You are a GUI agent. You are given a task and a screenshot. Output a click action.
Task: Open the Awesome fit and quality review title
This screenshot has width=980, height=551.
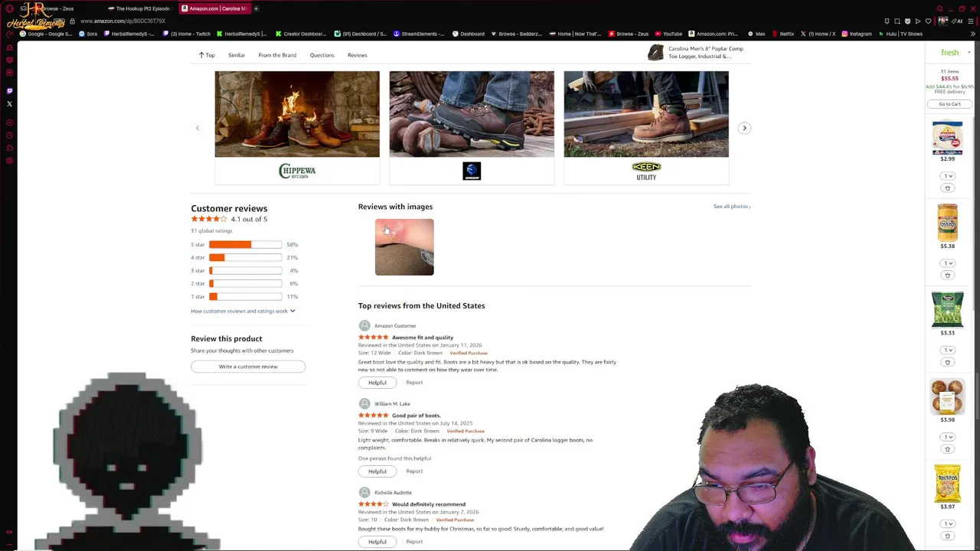(423, 337)
